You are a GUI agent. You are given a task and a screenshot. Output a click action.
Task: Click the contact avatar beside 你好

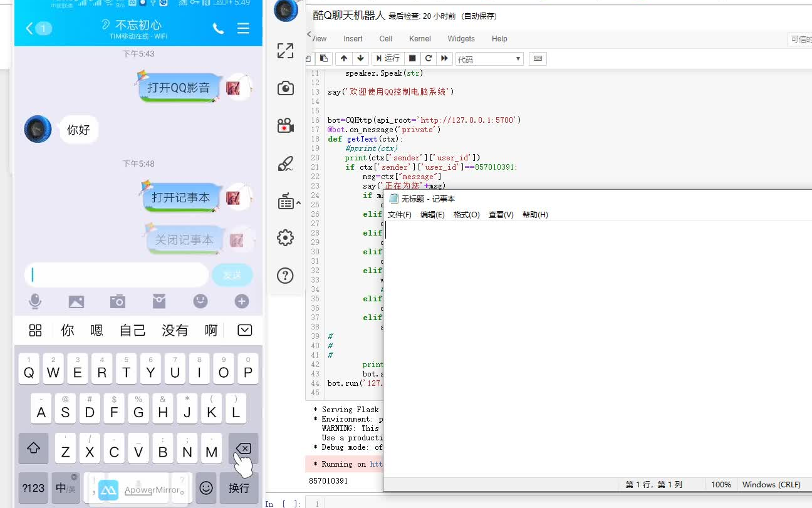pyautogui.click(x=38, y=129)
